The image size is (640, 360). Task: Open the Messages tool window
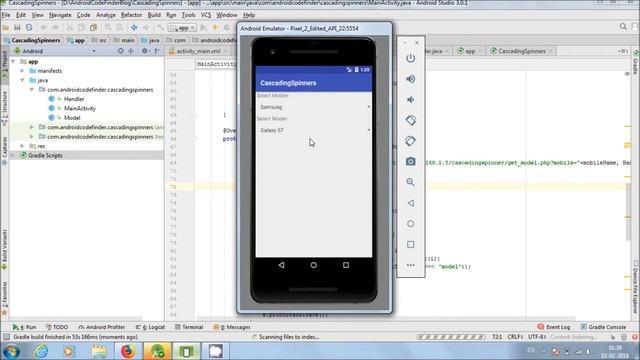pyautogui.click(x=232, y=327)
